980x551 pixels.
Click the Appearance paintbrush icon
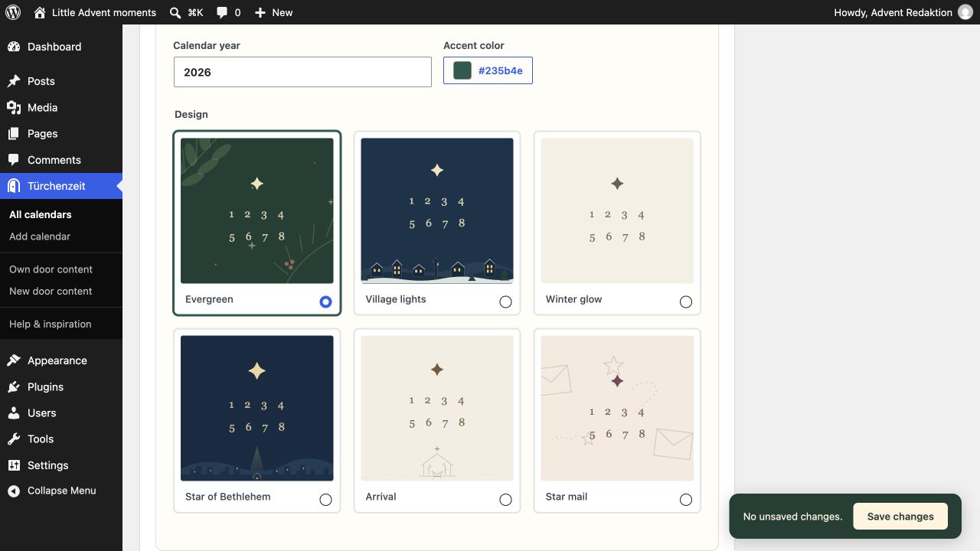click(14, 360)
